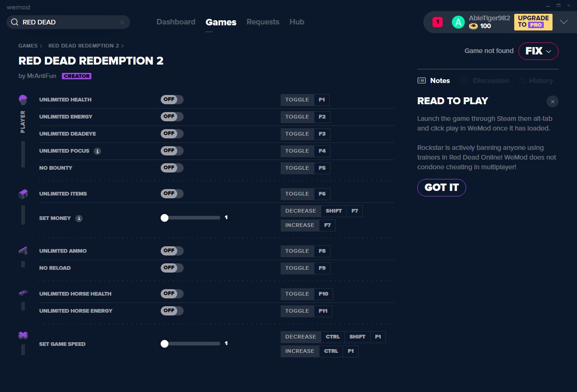Turn on Unlimited Deadeye
The image size is (577, 392).
click(x=172, y=134)
